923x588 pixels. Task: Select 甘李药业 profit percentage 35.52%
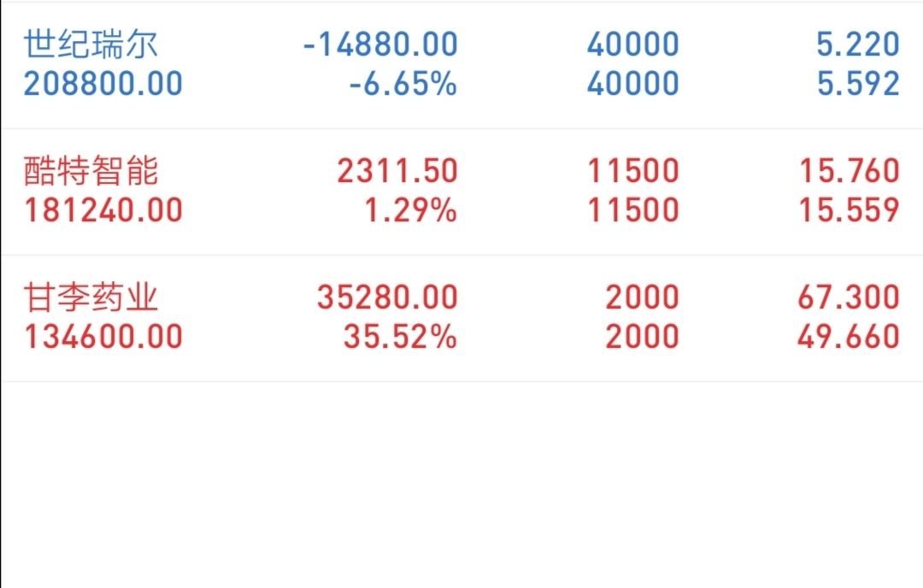pyautogui.click(x=400, y=337)
